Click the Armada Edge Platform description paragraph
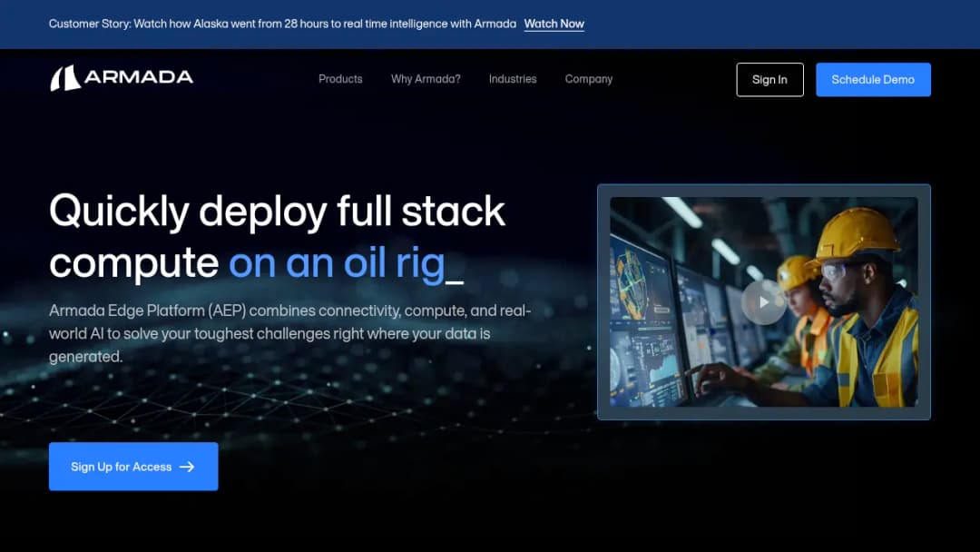980x552 pixels. [x=290, y=333]
